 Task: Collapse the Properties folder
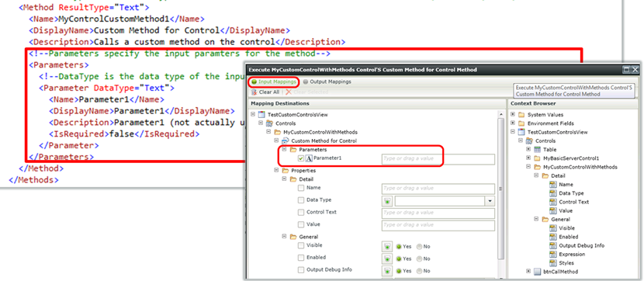(276, 170)
